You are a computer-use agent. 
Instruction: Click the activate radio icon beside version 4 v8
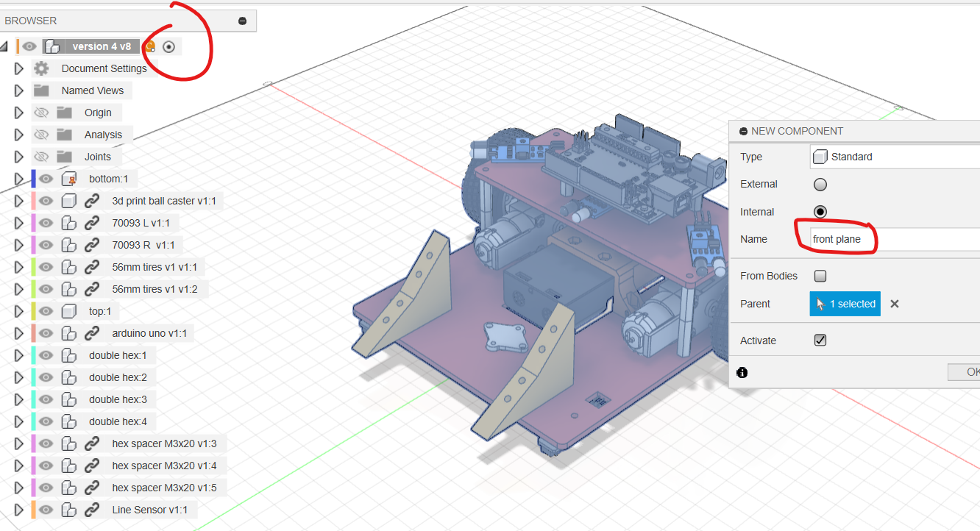(x=168, y=46)
